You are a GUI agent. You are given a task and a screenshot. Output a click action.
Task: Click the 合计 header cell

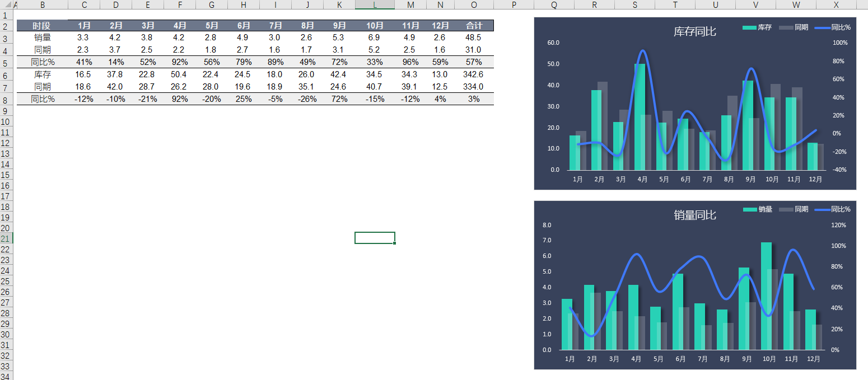click(474, 26)
